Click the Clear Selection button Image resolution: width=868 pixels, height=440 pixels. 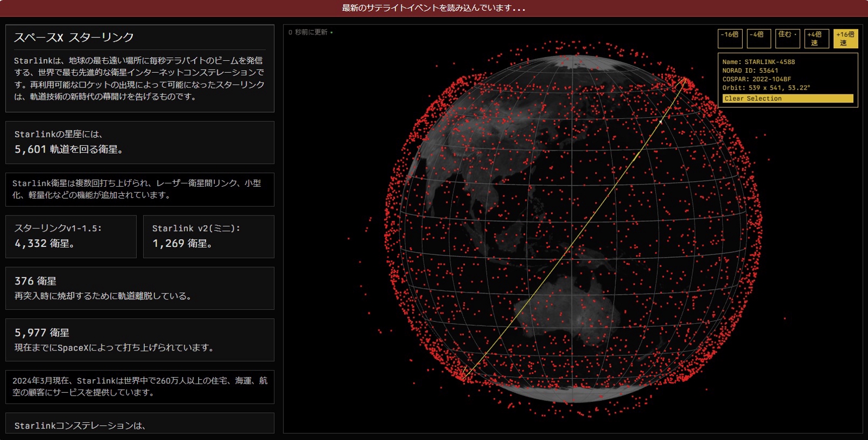pos(788,98)
